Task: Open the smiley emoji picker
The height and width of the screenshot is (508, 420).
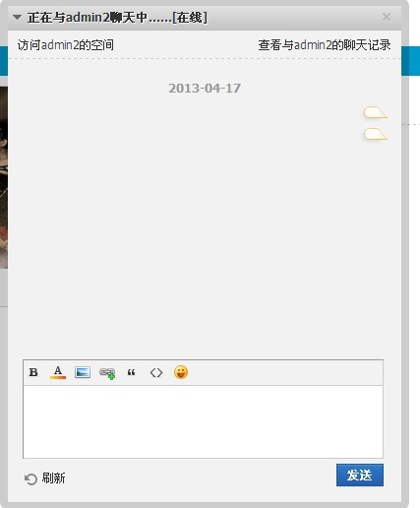Action: pos(181,372)
